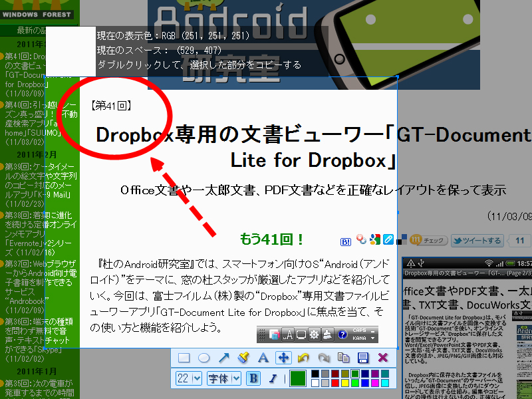Toggle italic text formatting
This screenshot has width=532, height=399.
point(273,378)
